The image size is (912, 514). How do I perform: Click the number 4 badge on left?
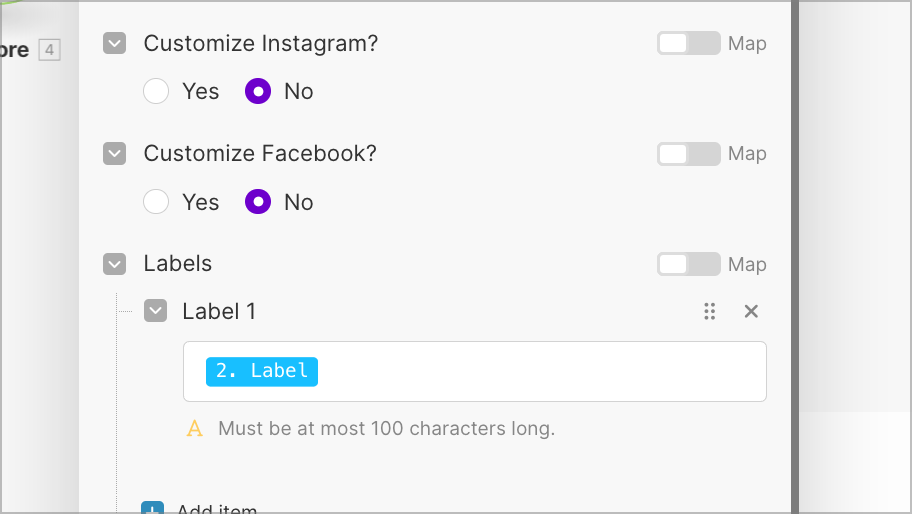point(49,50)
